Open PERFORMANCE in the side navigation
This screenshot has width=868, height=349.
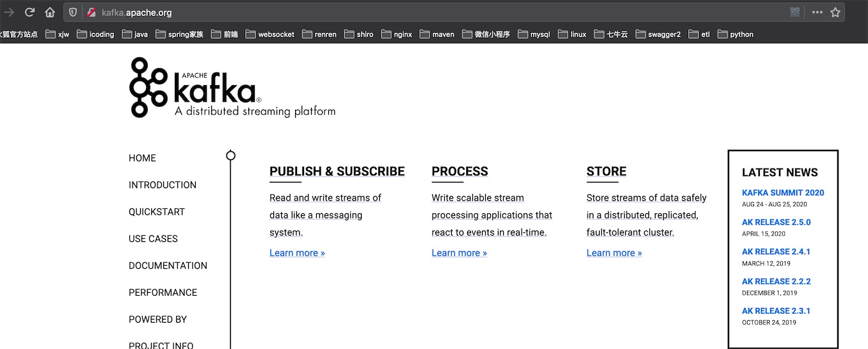pos(163,293)
